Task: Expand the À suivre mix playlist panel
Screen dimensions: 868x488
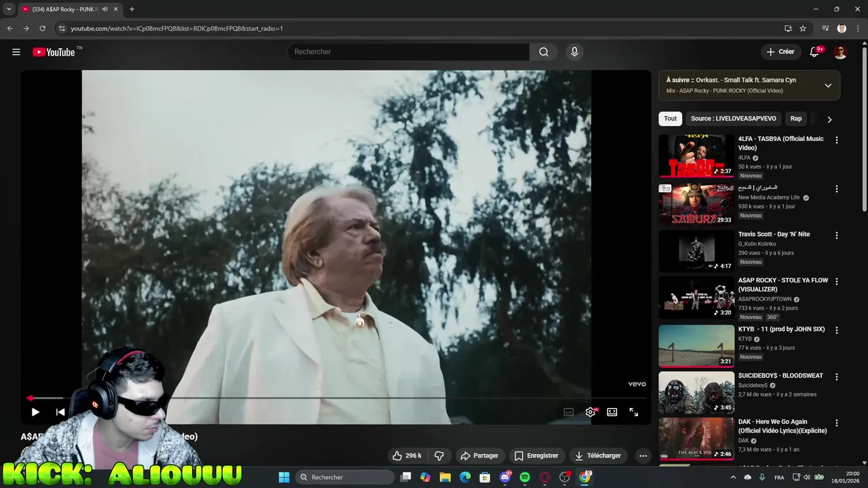Action: pyautogui.click(x=828, y=85)
